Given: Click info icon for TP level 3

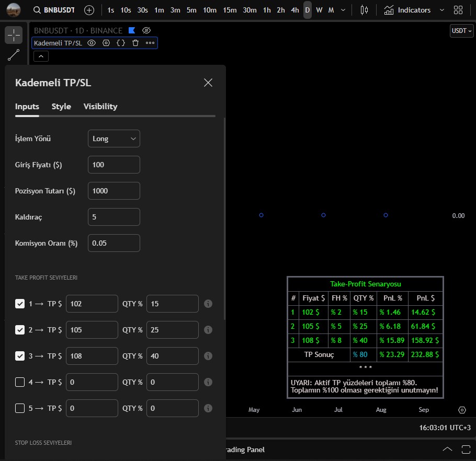Looking at the screenshot, I should 208,356.
